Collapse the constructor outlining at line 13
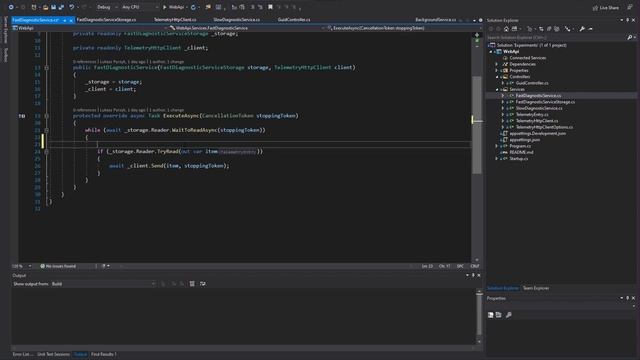 (47, 68)
